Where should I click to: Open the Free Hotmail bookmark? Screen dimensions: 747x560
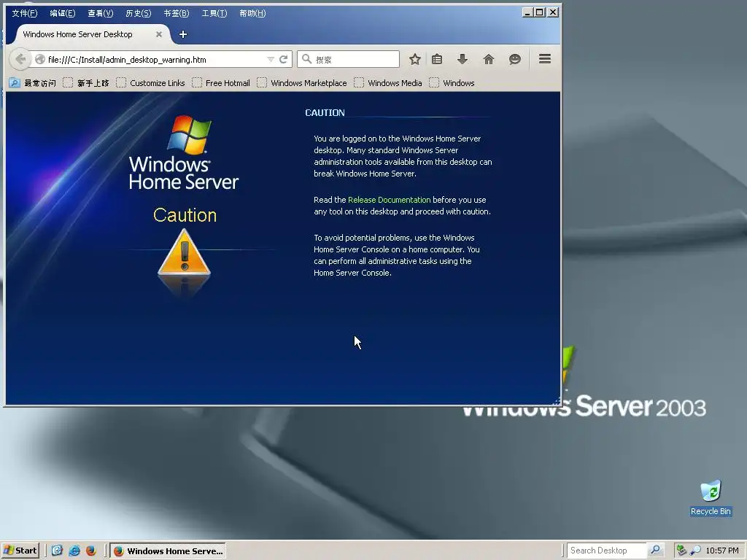tap(221, 83)
